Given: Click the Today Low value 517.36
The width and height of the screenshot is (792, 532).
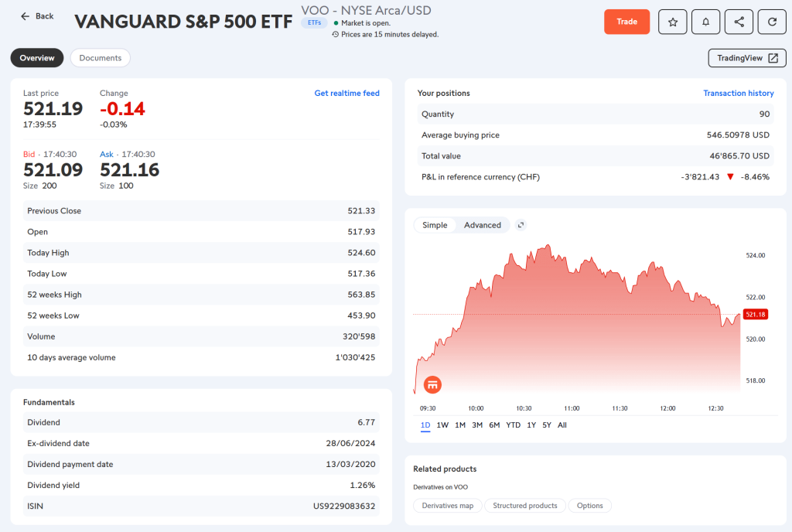Looking at the screenshot, I should coord(361,274).
